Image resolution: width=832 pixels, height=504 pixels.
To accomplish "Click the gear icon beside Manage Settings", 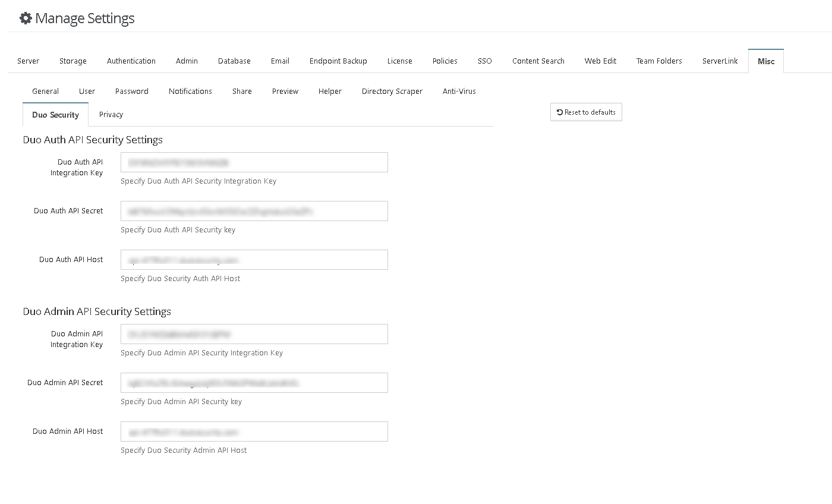I will (26, 18).
